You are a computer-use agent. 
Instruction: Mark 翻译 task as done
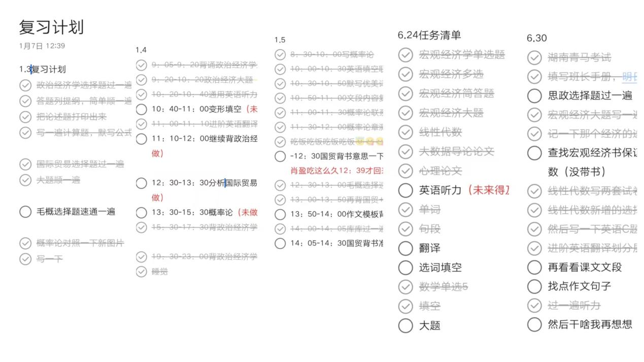[x=405, y=248]
